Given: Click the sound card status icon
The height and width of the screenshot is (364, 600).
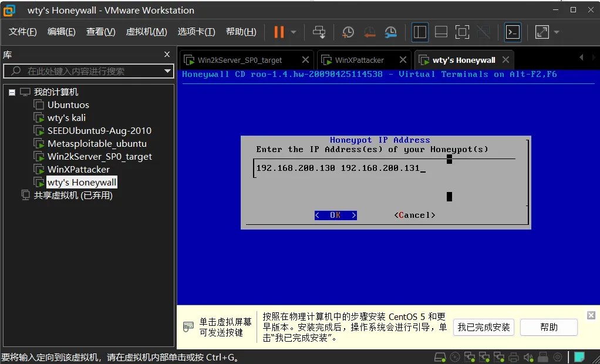Looking at the screenshot, I should [x=528, y=357].
